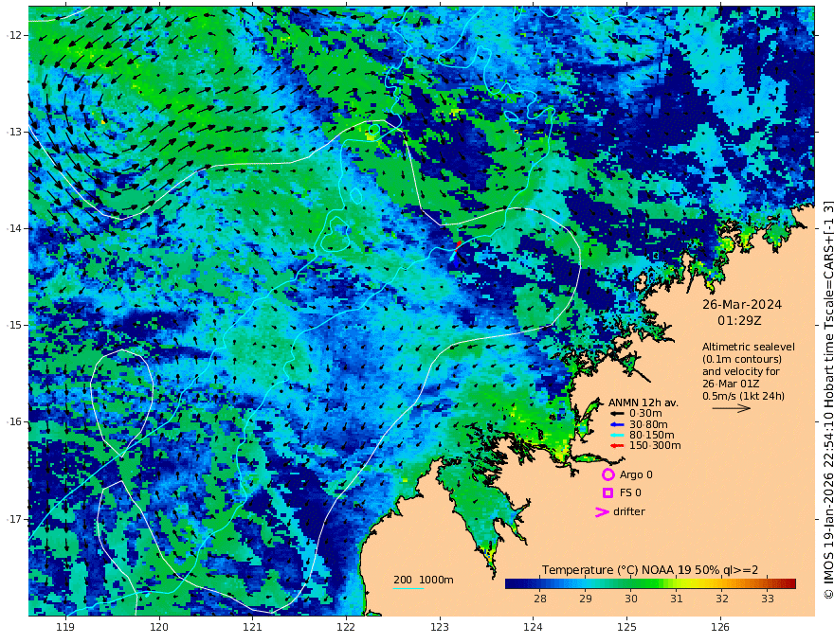Click the latitude axis label -14
Viewport: 834px width, 644px height.
coord(14,228)
